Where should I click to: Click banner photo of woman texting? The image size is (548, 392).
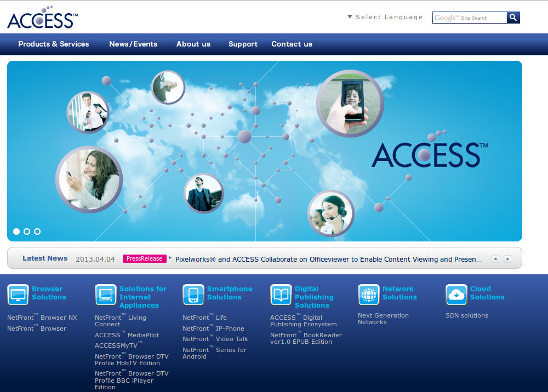[89, 180]
